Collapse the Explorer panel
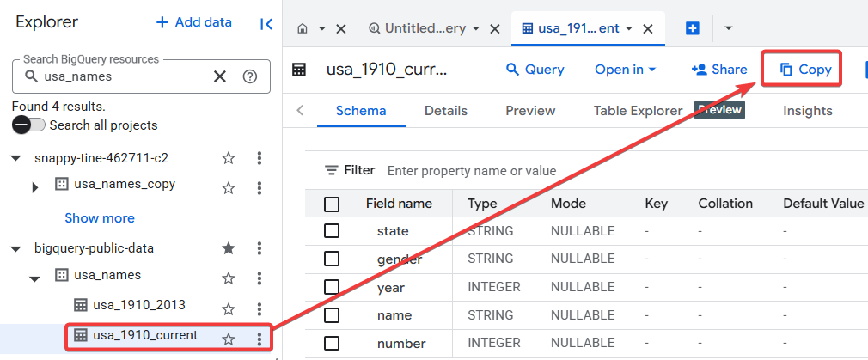This screenshot has height=360, width=868. point(266,24)
